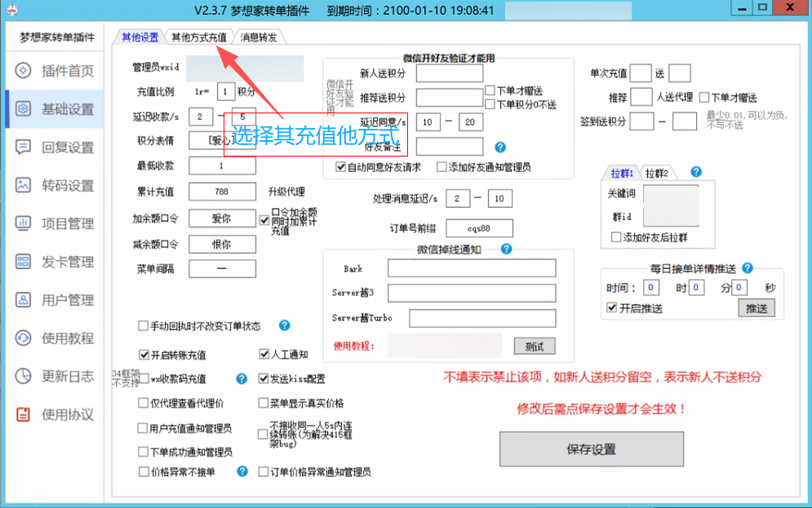
Task: Switch to the 其他方式充值 tab
Action: [x=198, y=38]
